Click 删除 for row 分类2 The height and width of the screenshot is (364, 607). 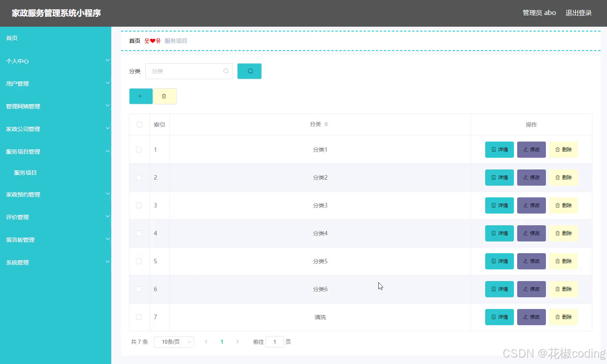click(x=563, y=178)
